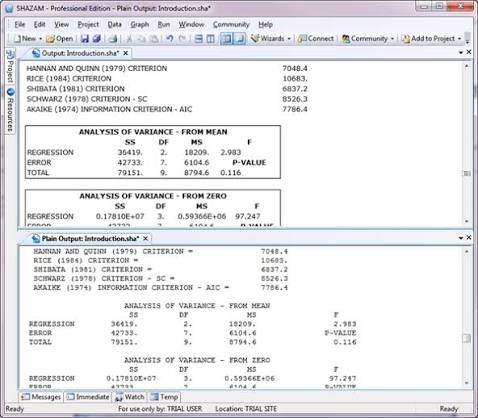Switch to Plain Output: Introduction.sha tab

pyautogui.click(x=90, y=238)
